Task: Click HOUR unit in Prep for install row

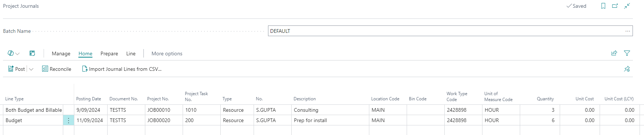Action: pyautogui.click(x=501, y=120)
